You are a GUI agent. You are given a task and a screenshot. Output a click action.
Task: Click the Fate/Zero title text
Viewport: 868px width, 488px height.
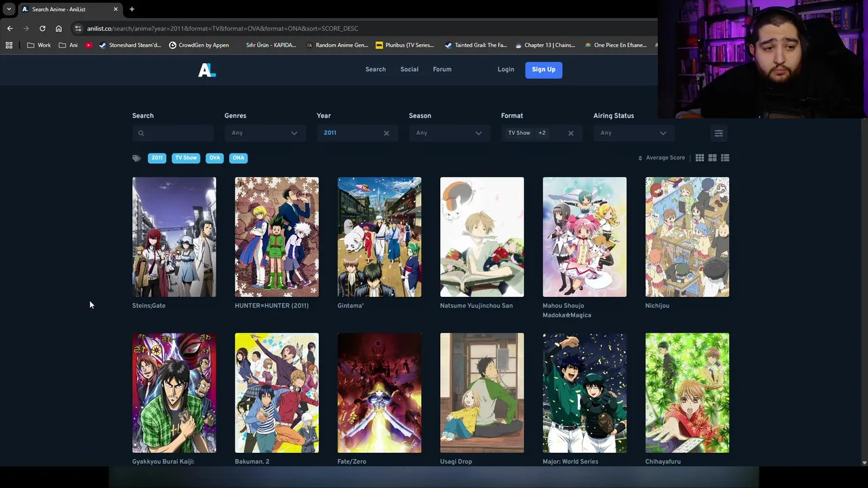(x=352, y=462)
